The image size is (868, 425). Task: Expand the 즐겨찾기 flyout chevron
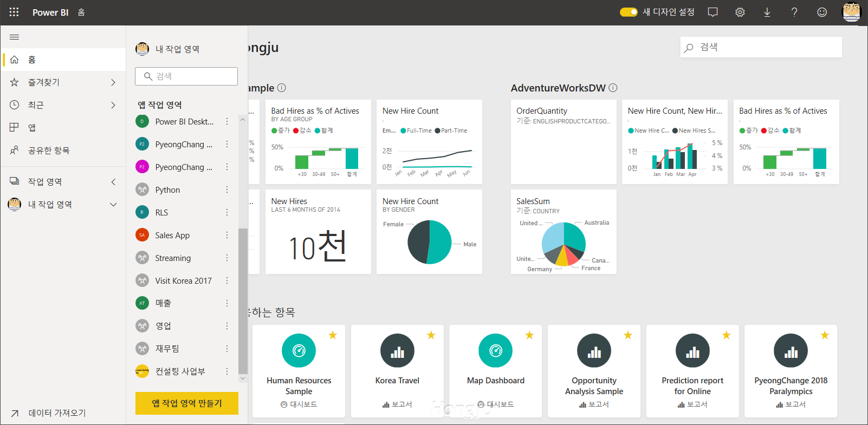point(113,82)
